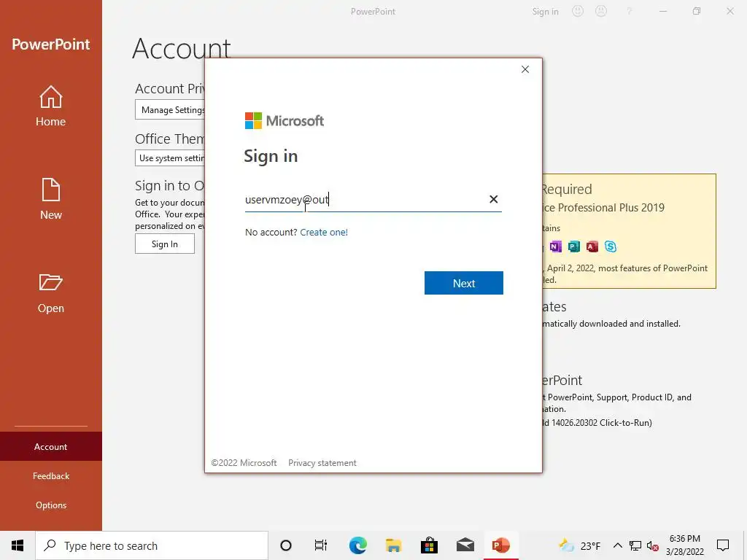The image size is (747, 560).
Task: Open PowerPoint Options
Action: (50, 505)
